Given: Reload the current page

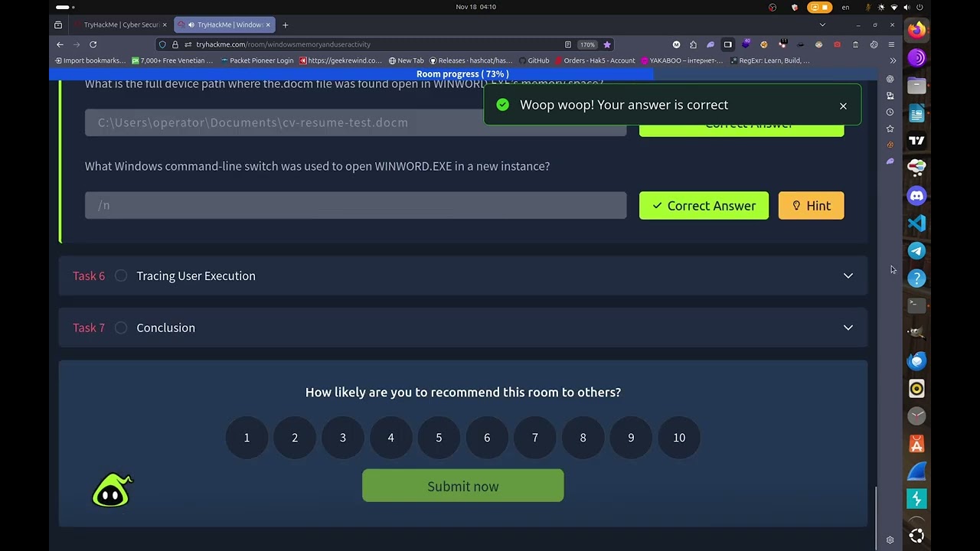Looking at the screenshot, I should [93, 44].
